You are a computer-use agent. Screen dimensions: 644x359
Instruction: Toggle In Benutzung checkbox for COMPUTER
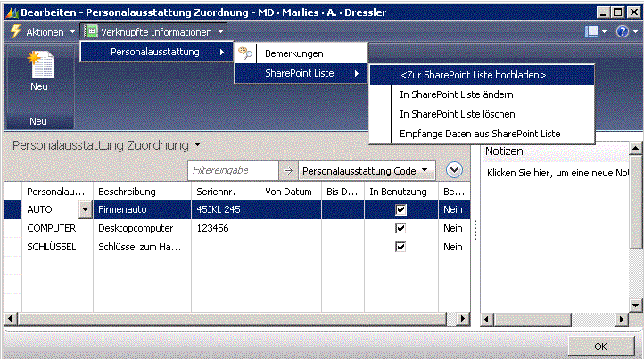point(400,228)
